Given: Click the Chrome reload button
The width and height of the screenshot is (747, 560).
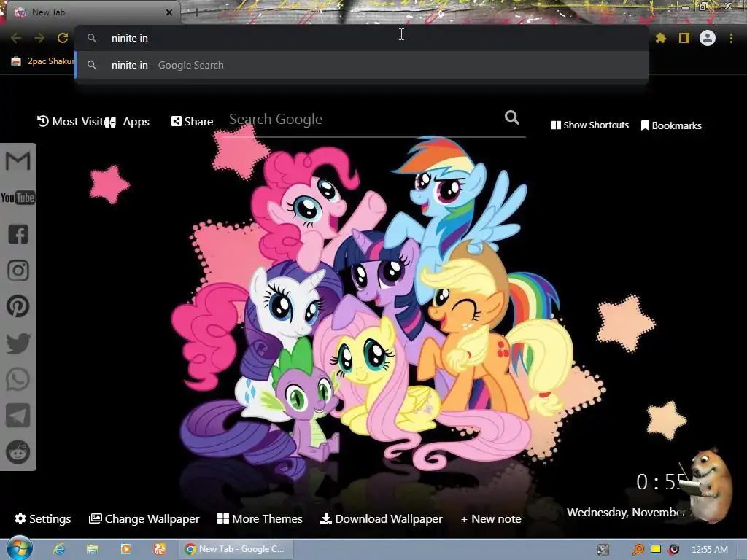Looking at the screenshot, I should pos(63,38).
